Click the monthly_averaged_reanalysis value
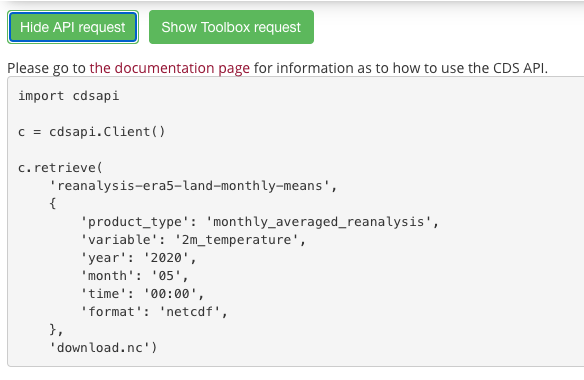The image size is (584, 380). coord(318,222)
